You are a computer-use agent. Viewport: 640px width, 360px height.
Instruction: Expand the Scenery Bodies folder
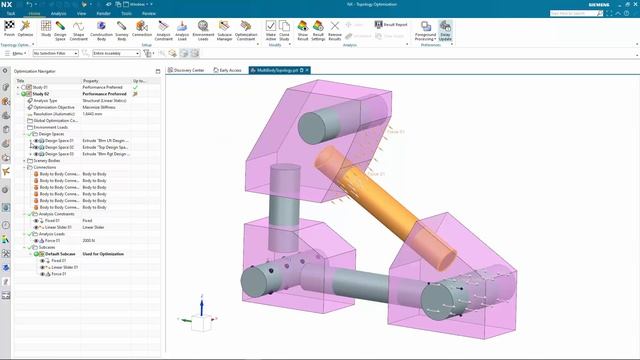pos(24,161)
